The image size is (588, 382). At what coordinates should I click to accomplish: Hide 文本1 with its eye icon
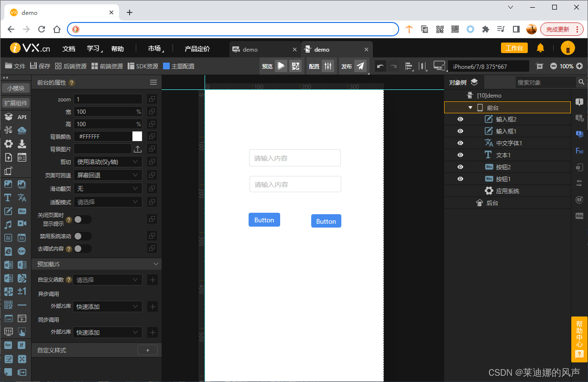[x=460, y=155]
